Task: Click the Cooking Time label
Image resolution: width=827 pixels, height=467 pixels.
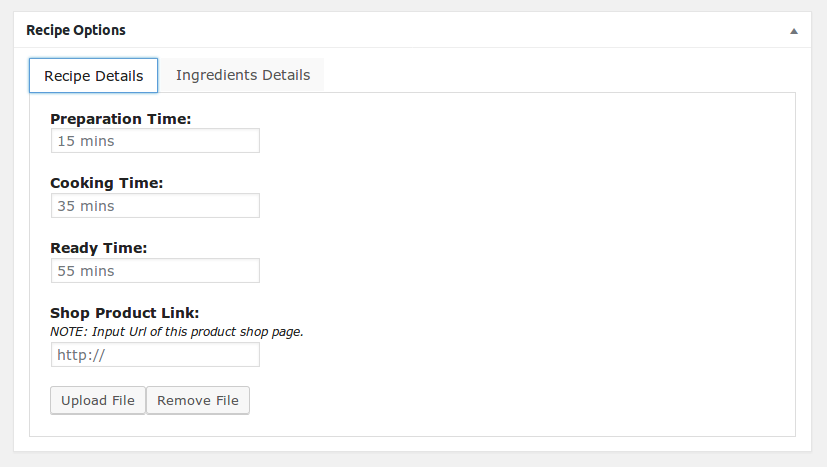Action: pos(107,183)
